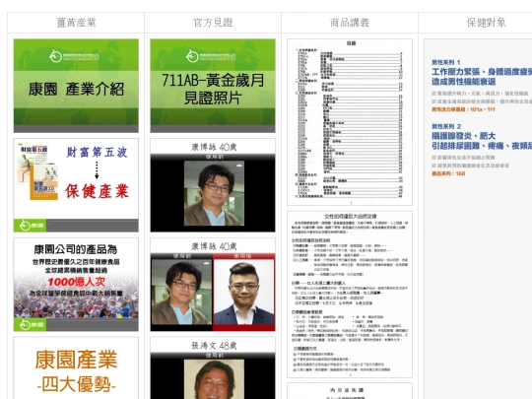Click the 男性活力保養組：101a、111 line
The image size is (532, 399).
tap(463, 109)
